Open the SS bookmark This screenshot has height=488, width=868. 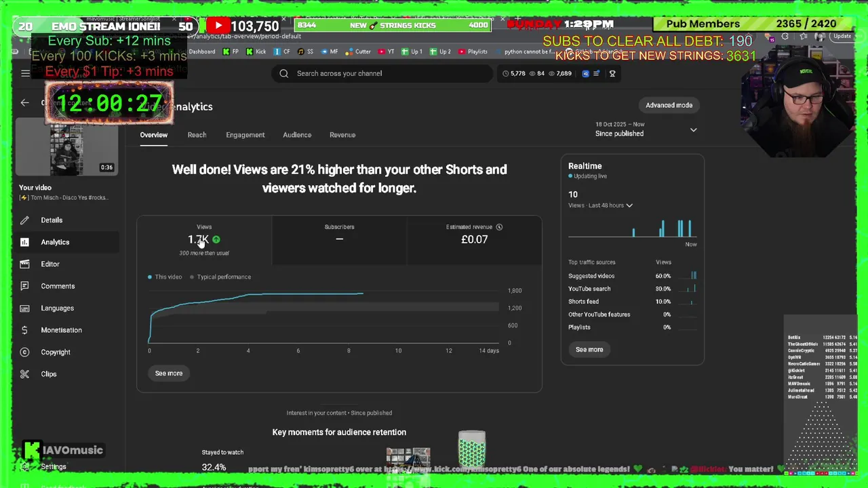[305, 52]
